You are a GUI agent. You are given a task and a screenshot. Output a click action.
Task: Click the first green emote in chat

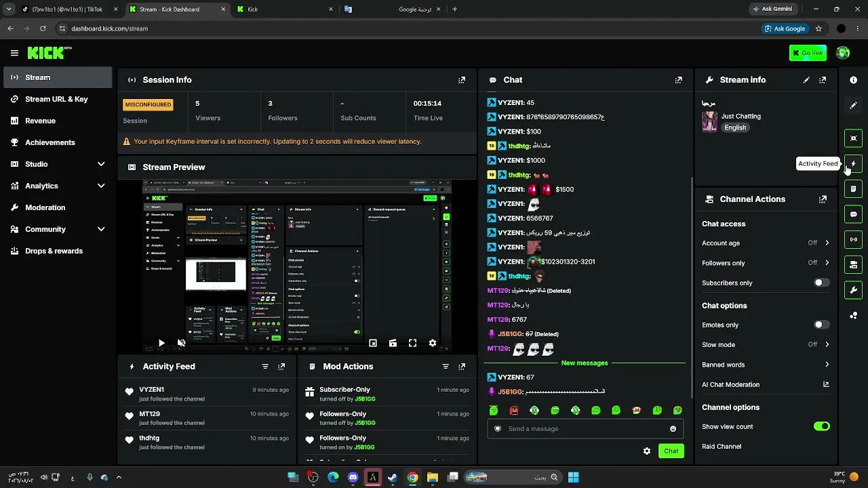coord(494,410)
